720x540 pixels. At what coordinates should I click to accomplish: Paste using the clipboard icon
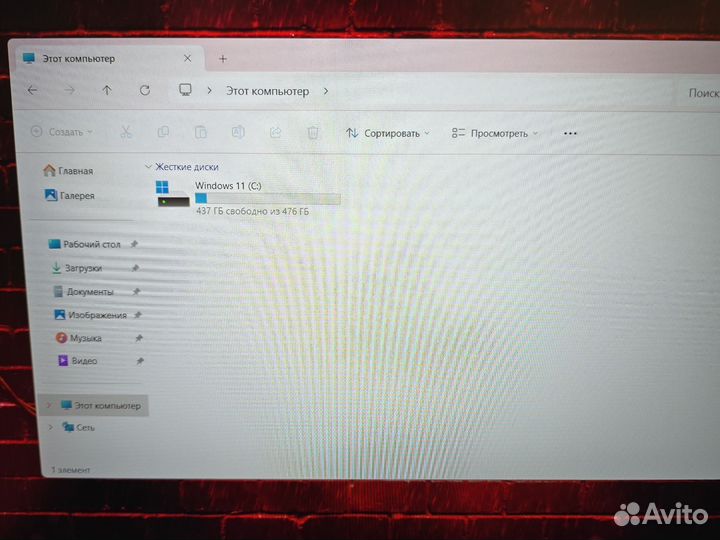click(201, 132)
